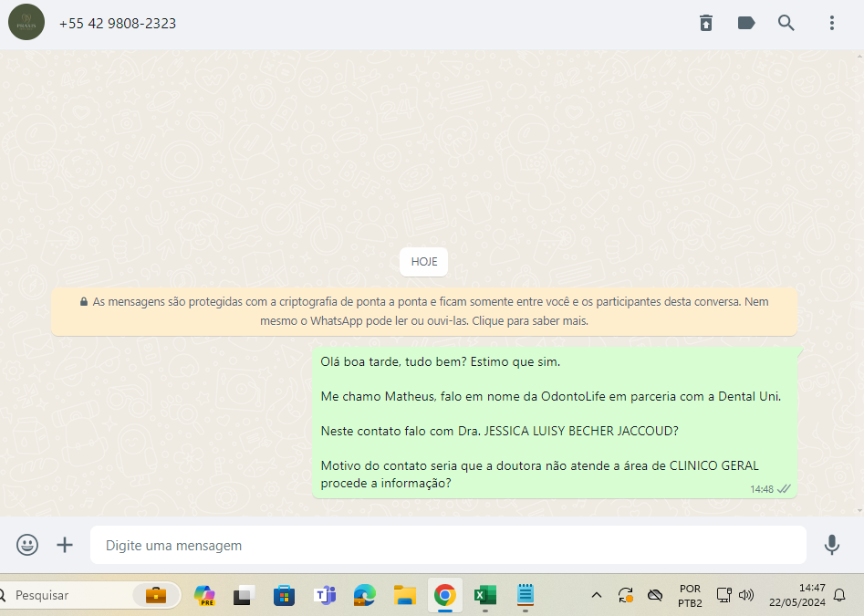Image resolution: width=864 pixels, height=616 pixels.
Task: Click the chat scrollbar up arrow
Action: pyautogui.click(x=860, y=57)
